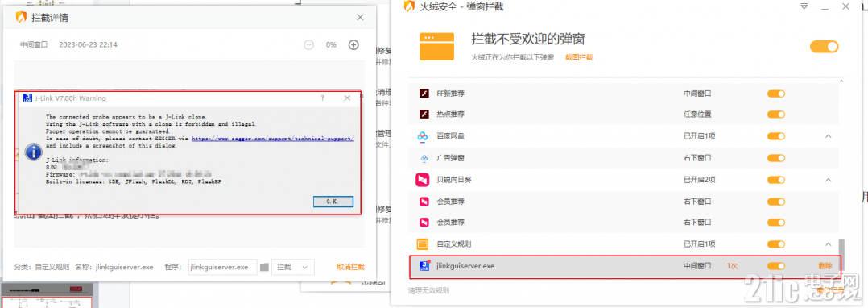Click 删除 for jlinkguiserver.exe rule
The width and height of the screenshot is (868, 308).
(825, 266)
